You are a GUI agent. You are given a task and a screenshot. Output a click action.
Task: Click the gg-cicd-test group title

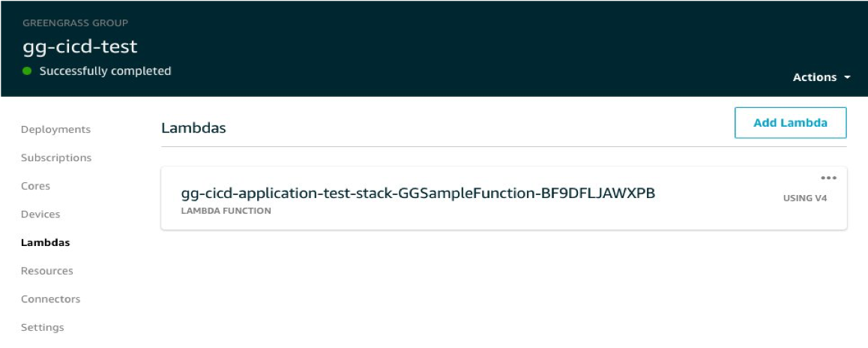click(80, 46)
